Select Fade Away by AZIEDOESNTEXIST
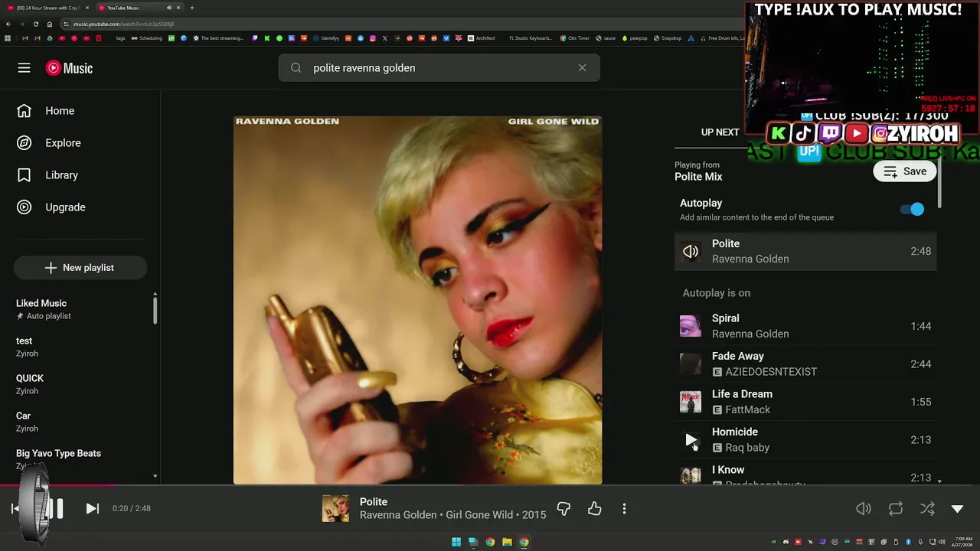Image resolution: width=980 pixels, height=551 pixels. (x=805, y=364)
